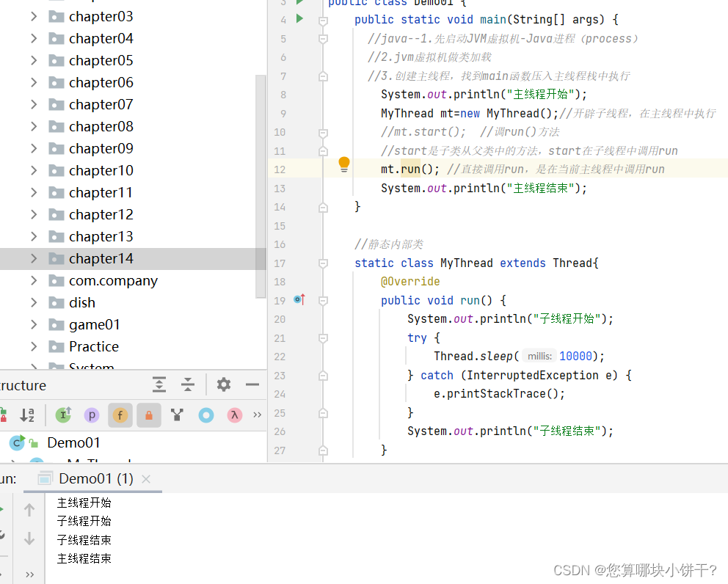Toggle the non-public members lock filter
This screenshot has height=584, width=728.
148,415
